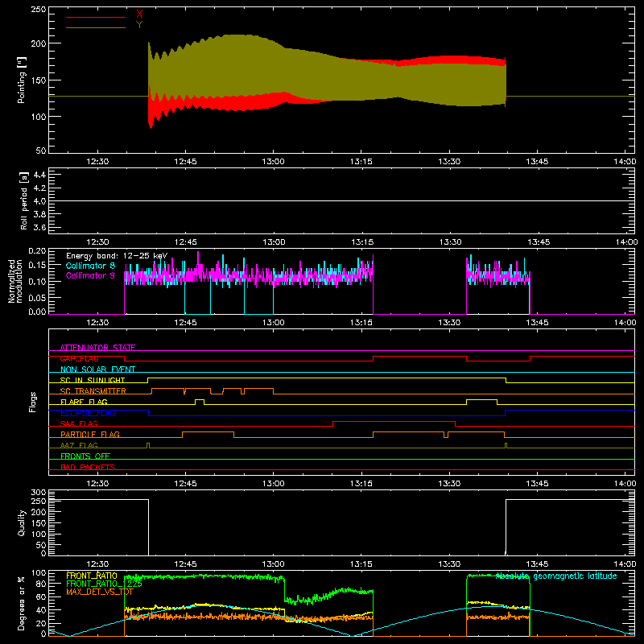The width and height of the screenshot is (644, 644).
Task: Click 13:45 tick label under Quality plot
Action: tap(537, 564)
